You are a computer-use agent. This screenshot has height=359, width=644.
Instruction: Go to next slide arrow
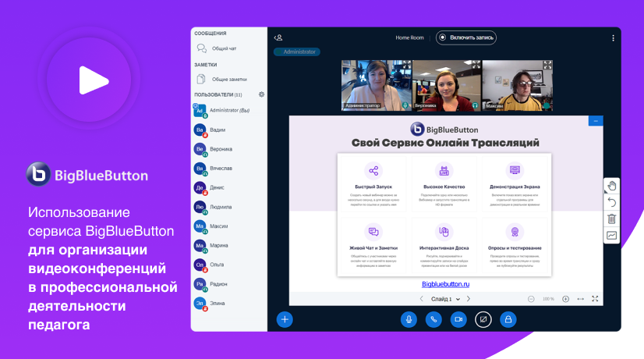tap(469, 299)
